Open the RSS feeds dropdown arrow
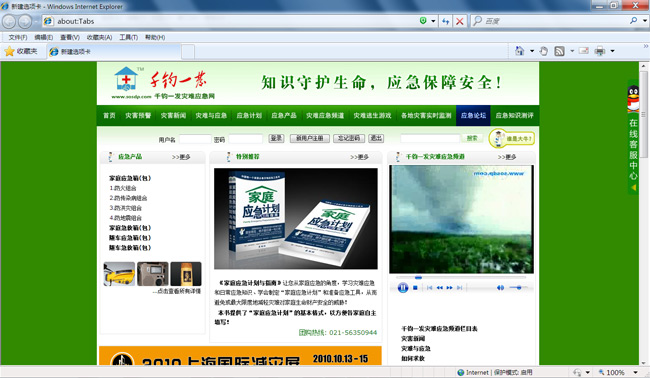Viewport: 650px width, 378px height. click(572, 51)
